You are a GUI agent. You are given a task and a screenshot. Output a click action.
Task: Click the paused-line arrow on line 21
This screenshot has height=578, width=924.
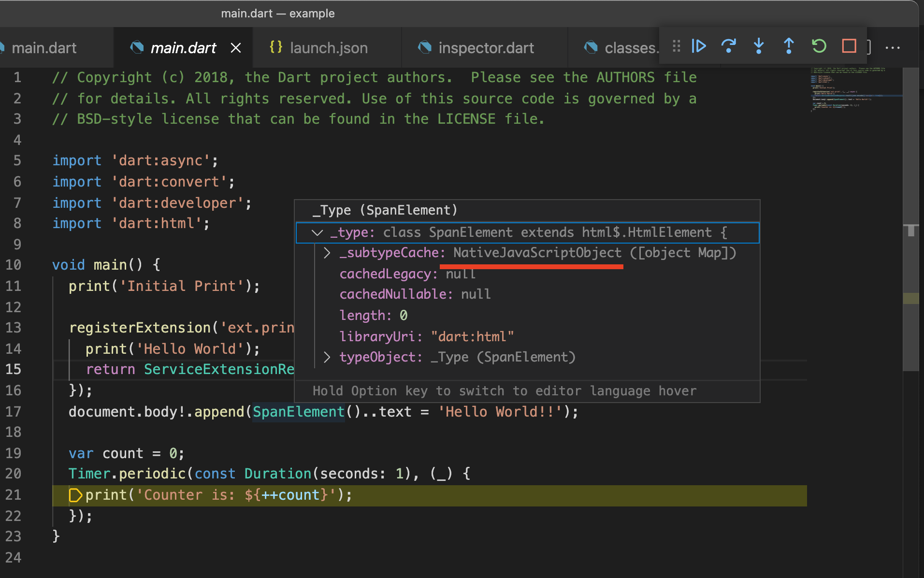(75, 495)
